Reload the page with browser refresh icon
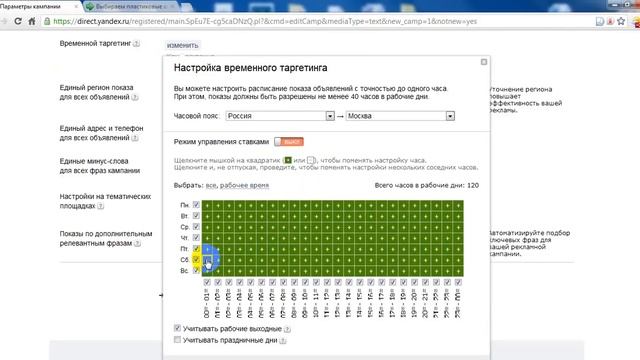Image resolution: width=640 pixels, height=360 pixels. point(18,21)
